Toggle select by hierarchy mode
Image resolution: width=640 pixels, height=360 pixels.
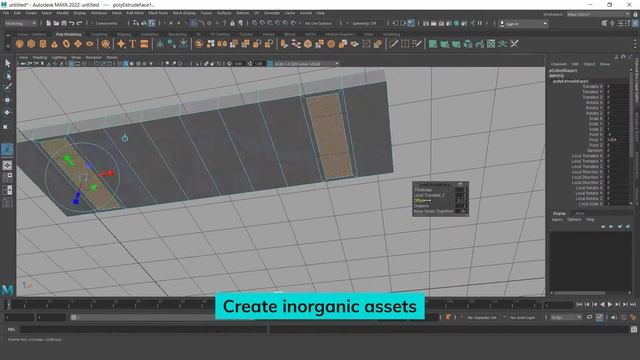(136, 23)
